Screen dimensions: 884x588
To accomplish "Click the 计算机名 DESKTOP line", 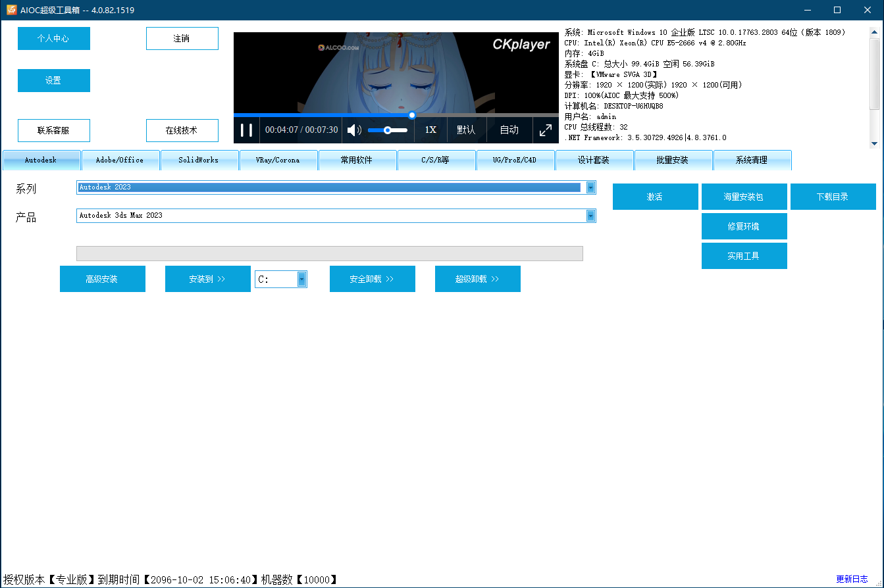I will pos(613,106).
